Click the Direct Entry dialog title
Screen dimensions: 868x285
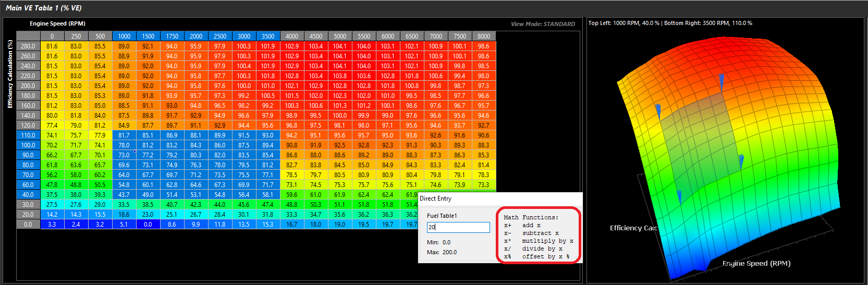click(x=436, y=199)
